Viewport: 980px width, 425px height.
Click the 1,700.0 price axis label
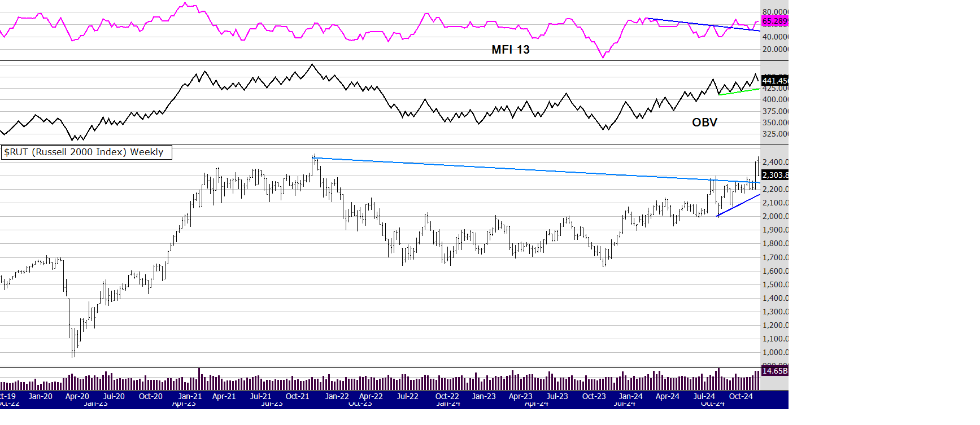click(x=775, y=257)
